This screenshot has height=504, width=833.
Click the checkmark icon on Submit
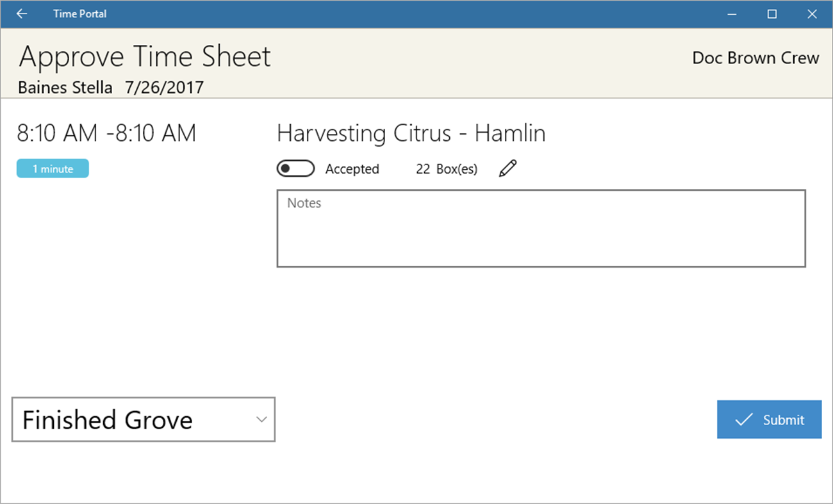coord(743,420)
